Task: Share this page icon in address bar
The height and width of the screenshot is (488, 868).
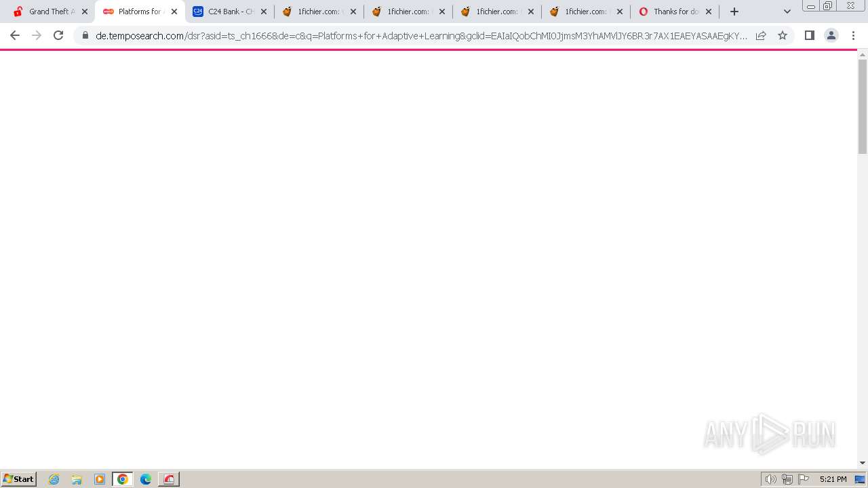Action: 761,35
